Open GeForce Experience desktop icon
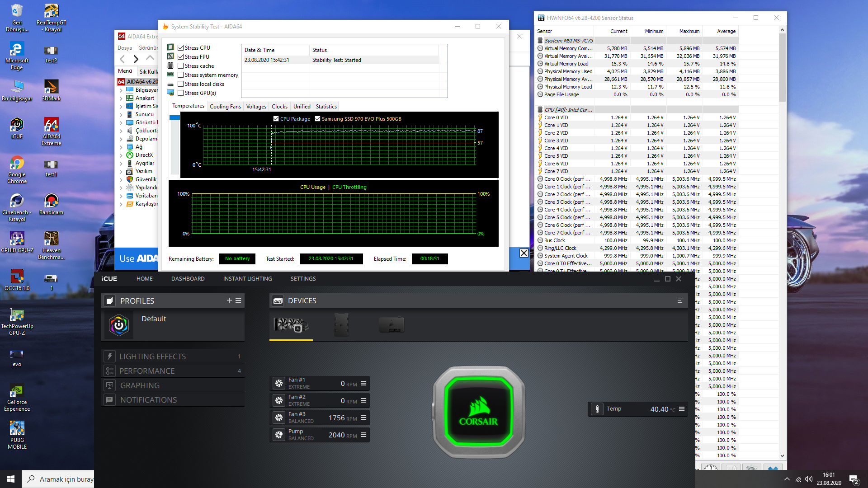 click(x=17, y=397)
